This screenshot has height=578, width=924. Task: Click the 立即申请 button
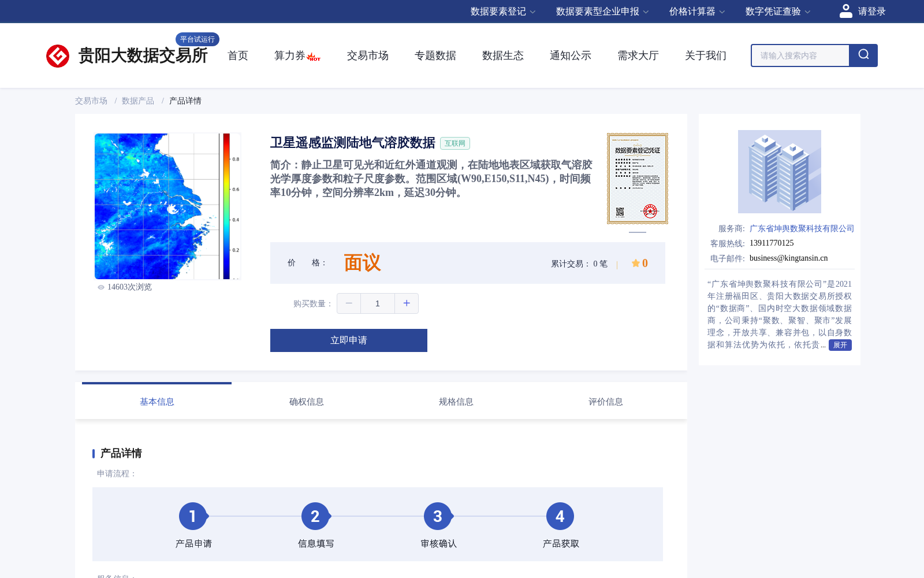coord(349,340)
